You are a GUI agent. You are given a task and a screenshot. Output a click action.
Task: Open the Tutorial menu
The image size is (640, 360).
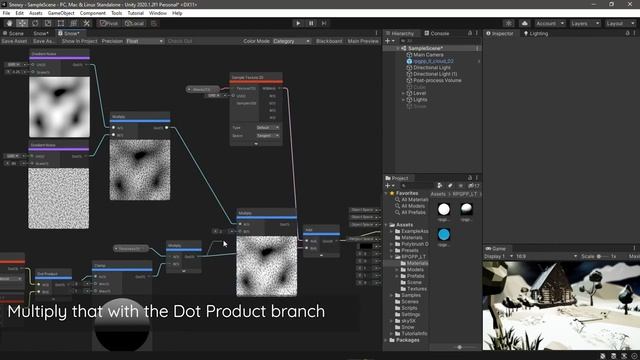pos(136,13)
